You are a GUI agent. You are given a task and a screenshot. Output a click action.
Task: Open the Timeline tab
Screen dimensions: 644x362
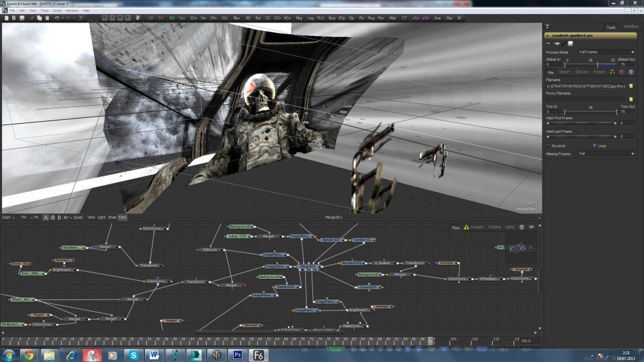[494, 227]
